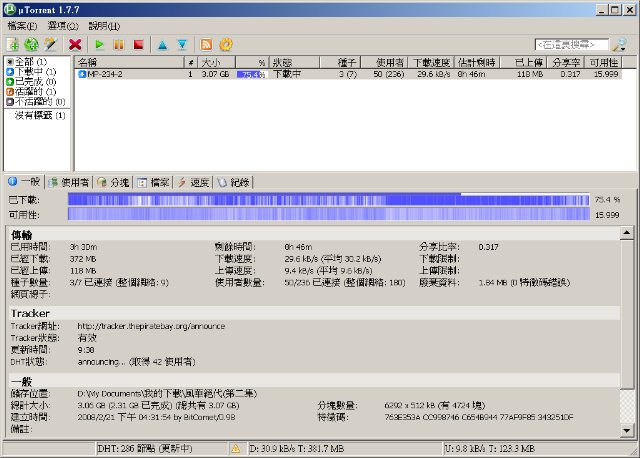The width and height of the screenshot is (640, 458).
Task: Click the details pane scroll down arrow
Action: [x=627, y=430]
